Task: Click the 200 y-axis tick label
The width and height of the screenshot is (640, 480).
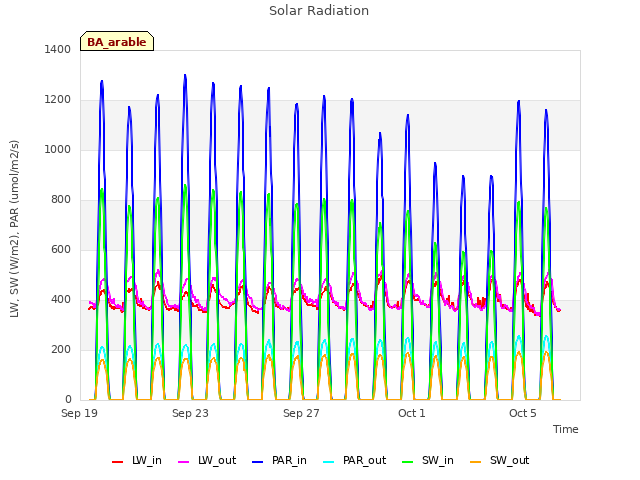Action: [61, 349]
